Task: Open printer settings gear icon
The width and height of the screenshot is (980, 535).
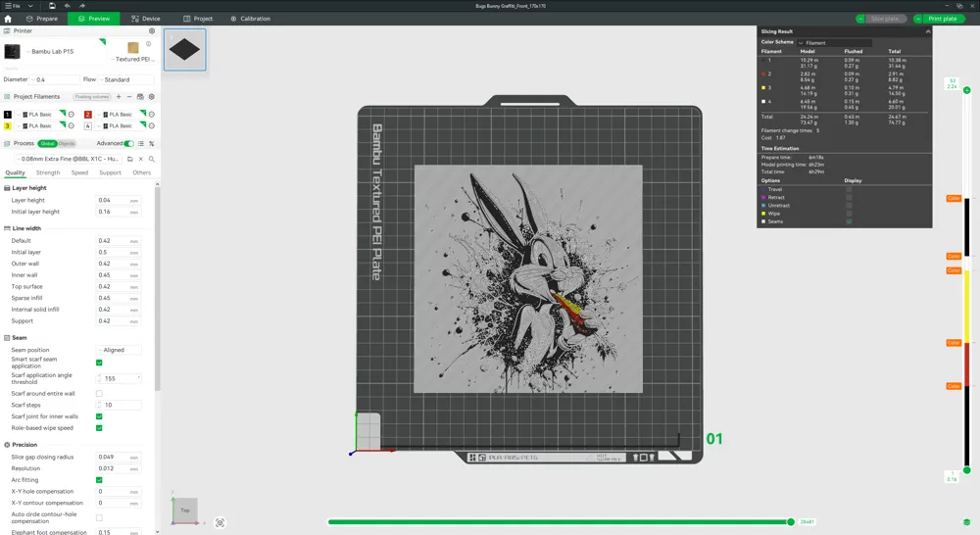Action: pyautogui.click(x=151, y=30)
